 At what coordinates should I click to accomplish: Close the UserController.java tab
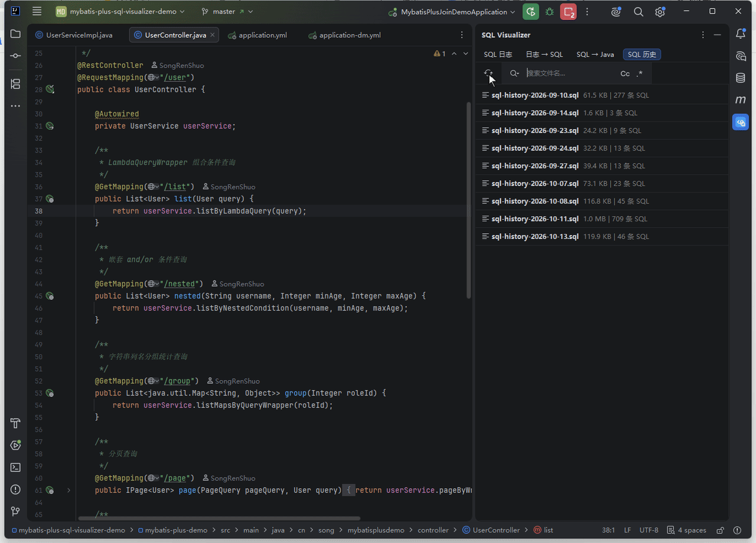coord(213,35)
